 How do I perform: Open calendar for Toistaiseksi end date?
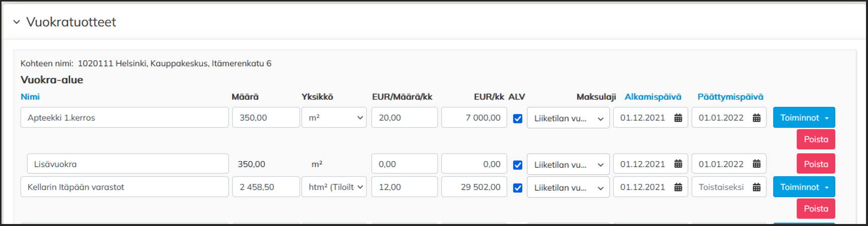click(757, 187)
